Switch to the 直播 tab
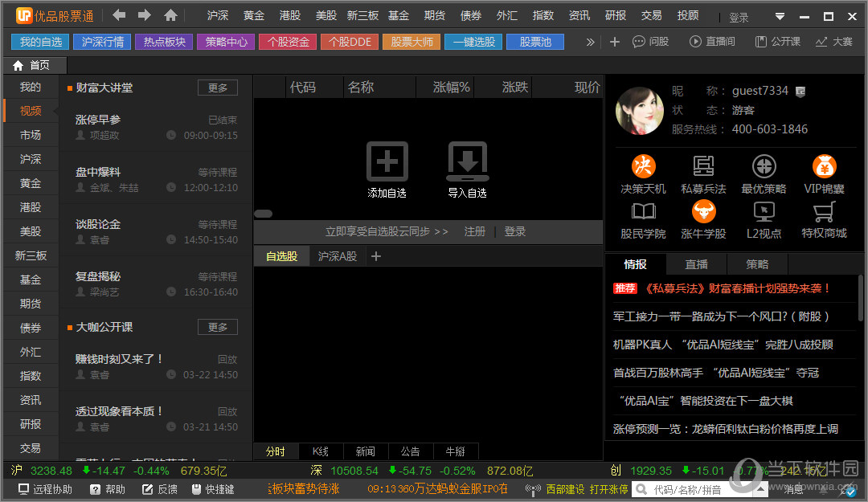The image size is (868, 502). click(x=696, y=264)
